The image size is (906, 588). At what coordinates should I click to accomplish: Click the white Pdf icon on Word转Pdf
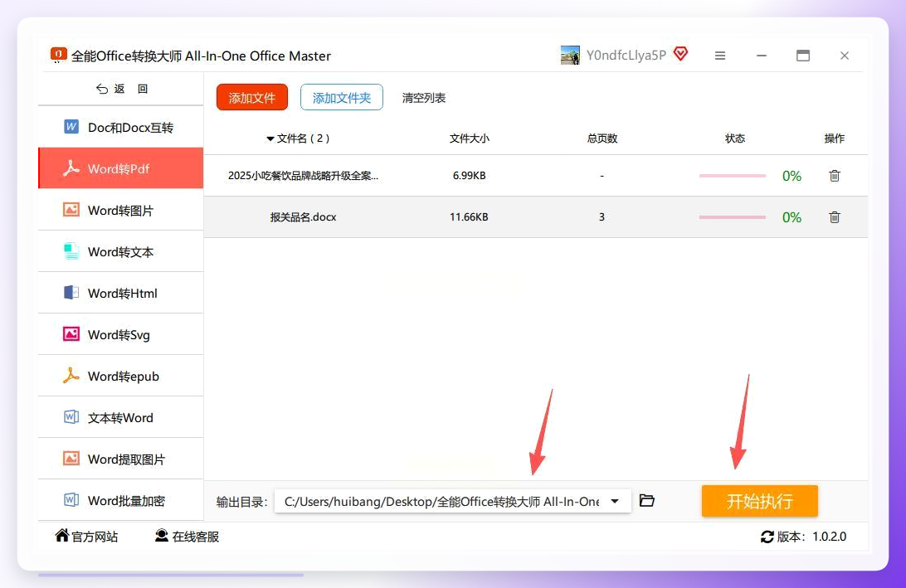point(71,168)
